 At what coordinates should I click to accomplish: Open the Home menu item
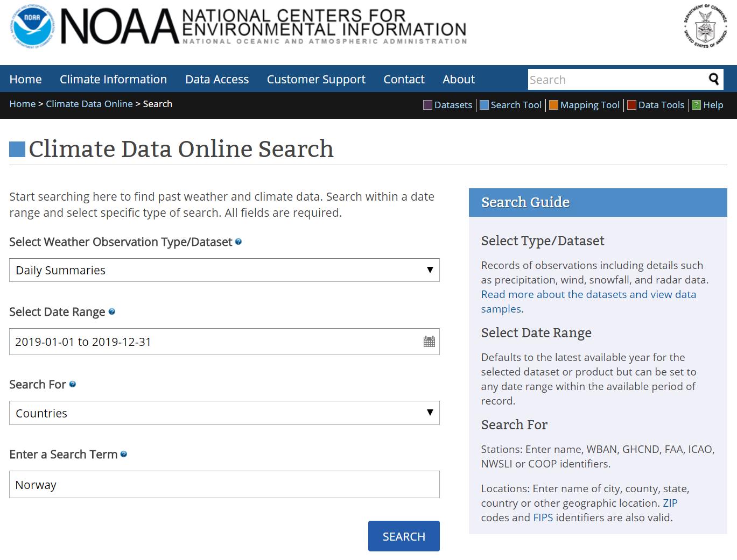point(25,79)
